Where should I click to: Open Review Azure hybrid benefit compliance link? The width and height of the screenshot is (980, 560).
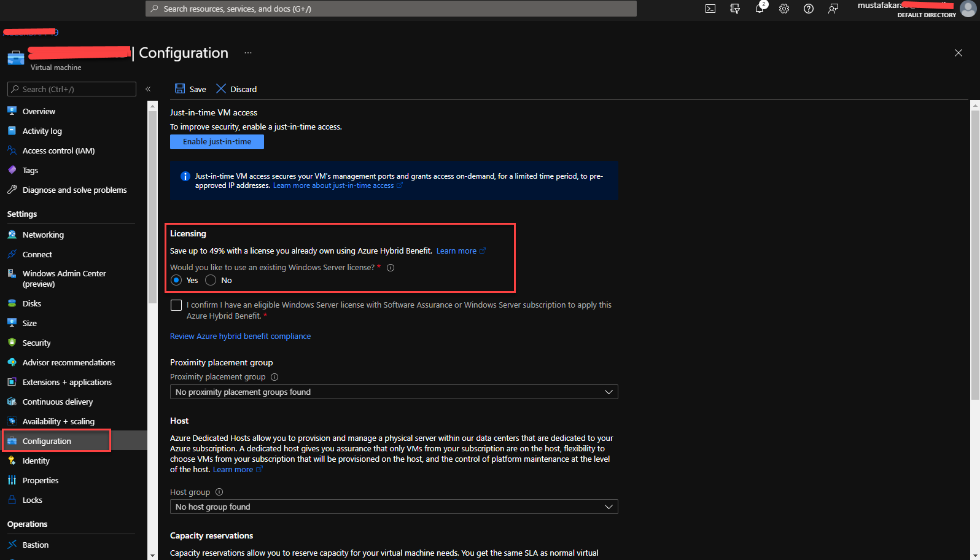(x=240, y=336)
